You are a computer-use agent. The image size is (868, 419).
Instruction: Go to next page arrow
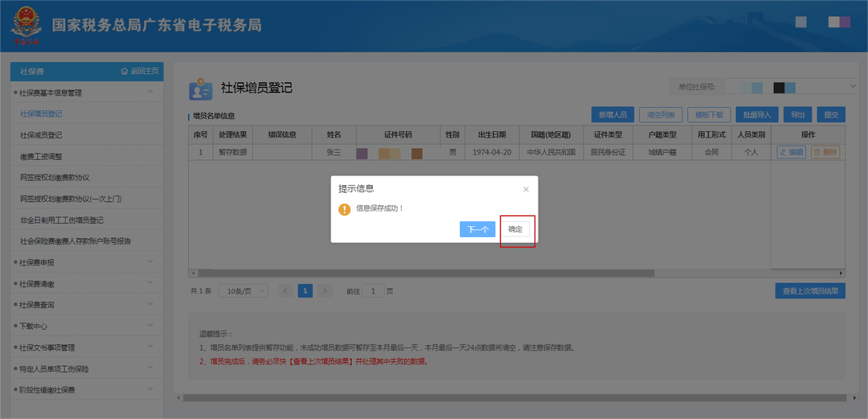click(325, 291)
